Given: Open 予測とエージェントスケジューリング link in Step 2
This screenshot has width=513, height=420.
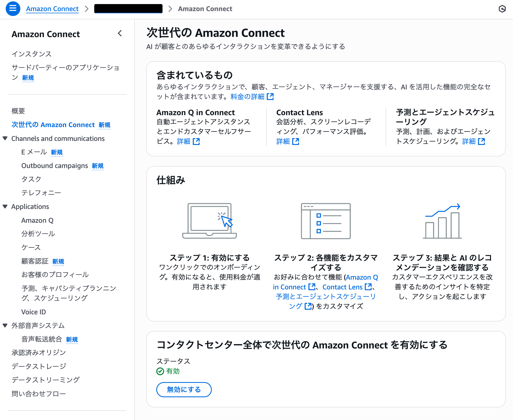Looking at the screenshot, I should point(326,301).
